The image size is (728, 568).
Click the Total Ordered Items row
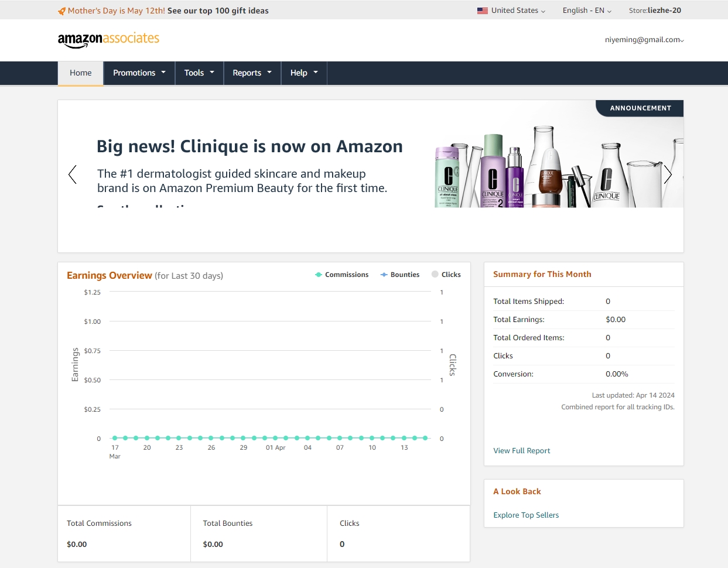(x=584, y=338)
